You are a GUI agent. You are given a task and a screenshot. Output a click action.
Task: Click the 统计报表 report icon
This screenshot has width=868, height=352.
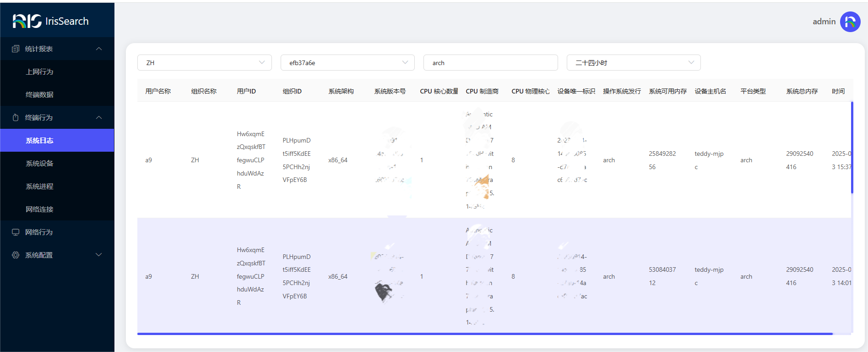pos(16,49)
